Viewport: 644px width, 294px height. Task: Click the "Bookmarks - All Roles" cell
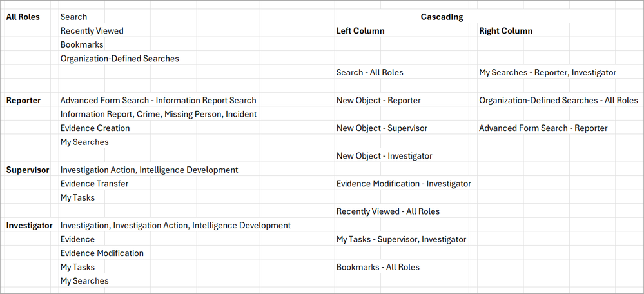378,267
